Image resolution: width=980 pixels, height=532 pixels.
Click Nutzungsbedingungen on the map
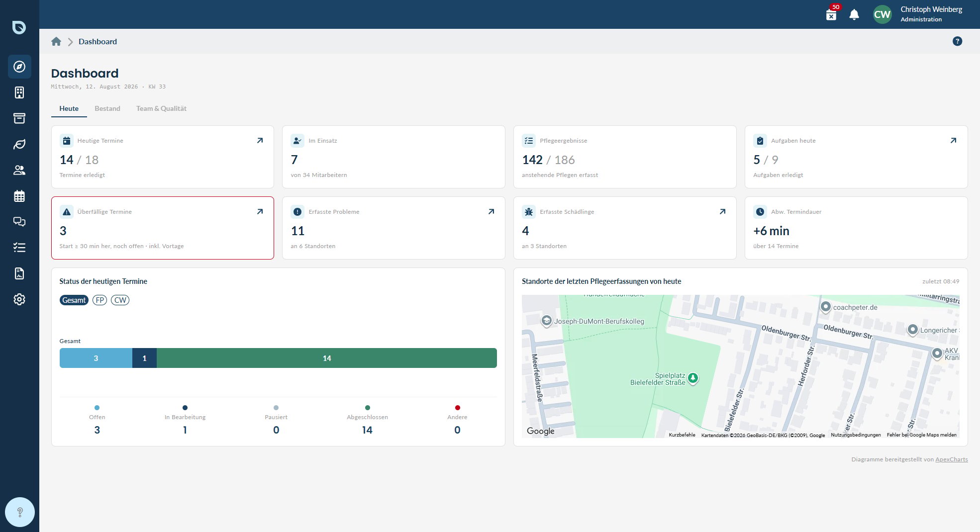(856, 435)
